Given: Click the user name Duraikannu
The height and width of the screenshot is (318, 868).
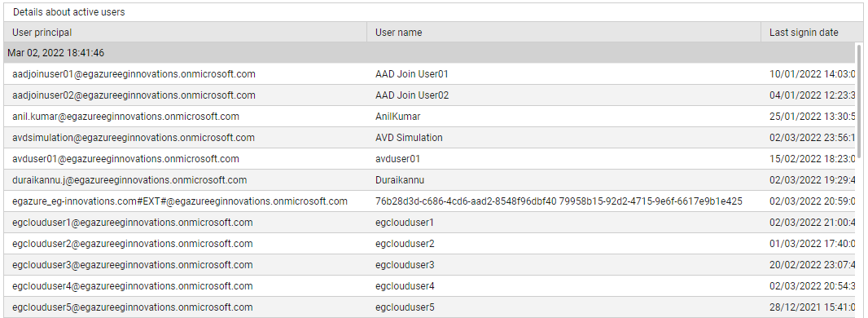Looking at the screenshot, I should pos(400,180).
